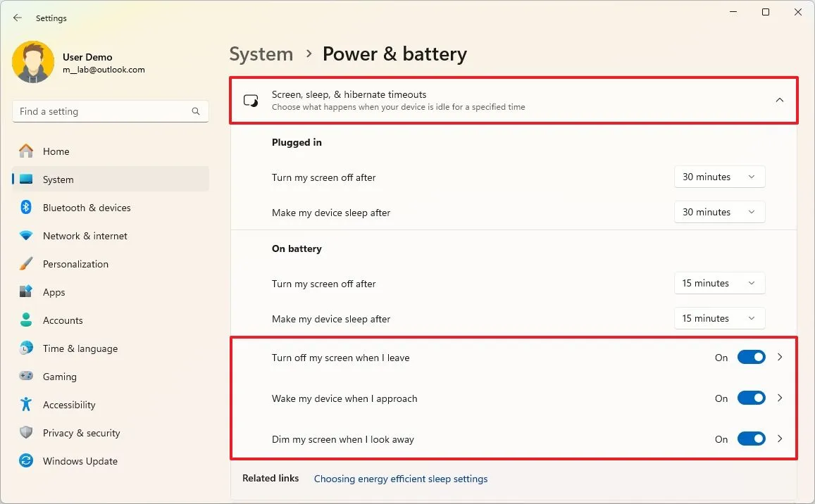Open Gaming settings via the controller icon
This screenshot has height=504, width=815.
[26, 377]
